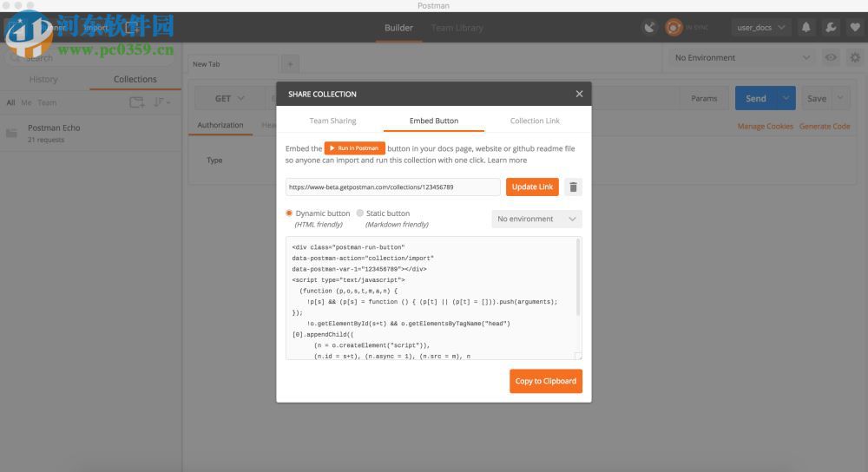Filter collections by Me
Image resolution: width=868 pixels, height=472 pixels.
[26, 102]
